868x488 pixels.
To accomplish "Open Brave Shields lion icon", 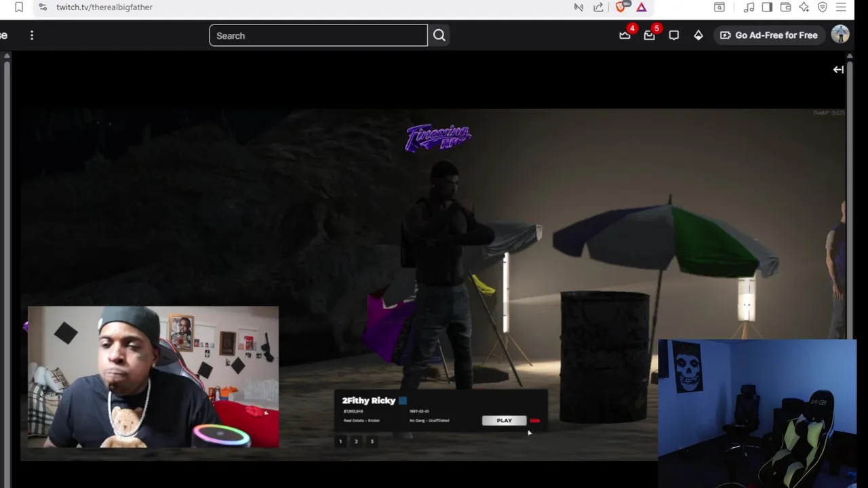I will point(620,7).
